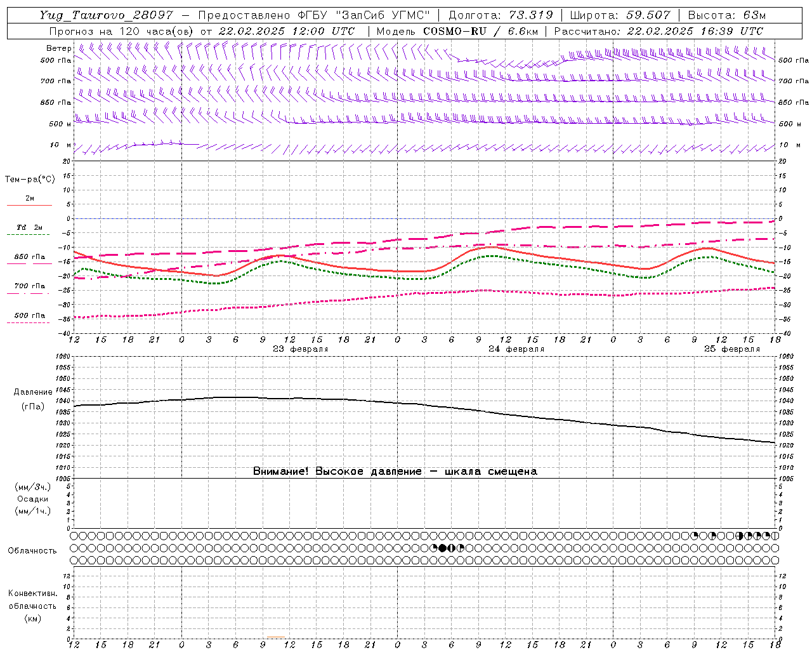Viewport: 812px width, 650px height.
Task: Click the 1005 value on right pressure axis
Action: point(785,479)
